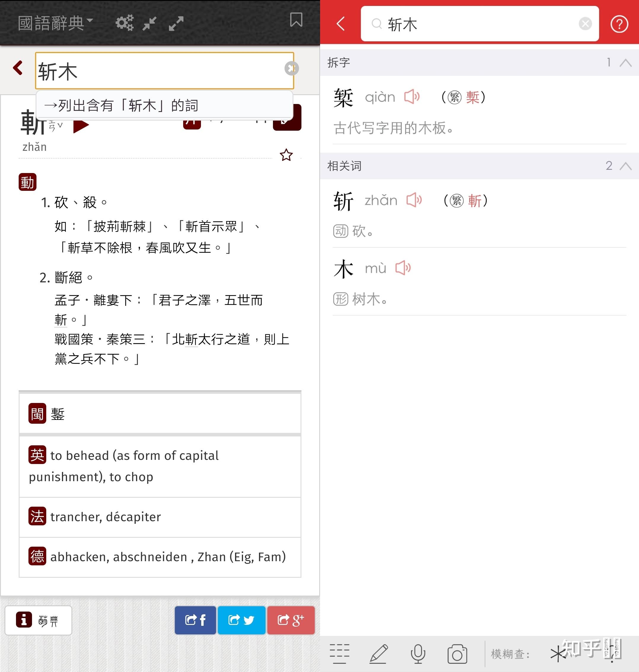Go back using the dark red left arrow
The image size is (639, 672).
(x=18, y=68)
